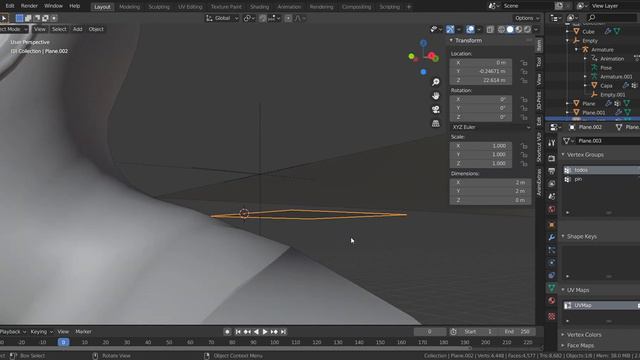Viewport: 640px width, 360px height.
Task: Open the Material properties tab icon
Action: point(552,300)
